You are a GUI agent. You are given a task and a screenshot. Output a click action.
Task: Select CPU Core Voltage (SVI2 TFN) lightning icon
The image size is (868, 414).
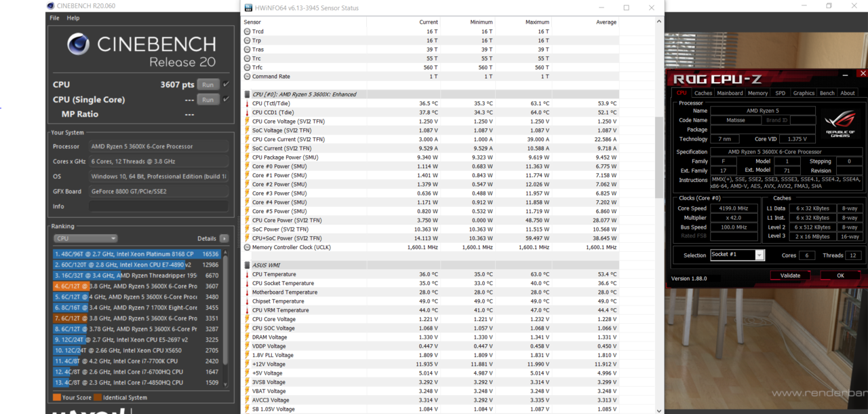tap(247, 121)
